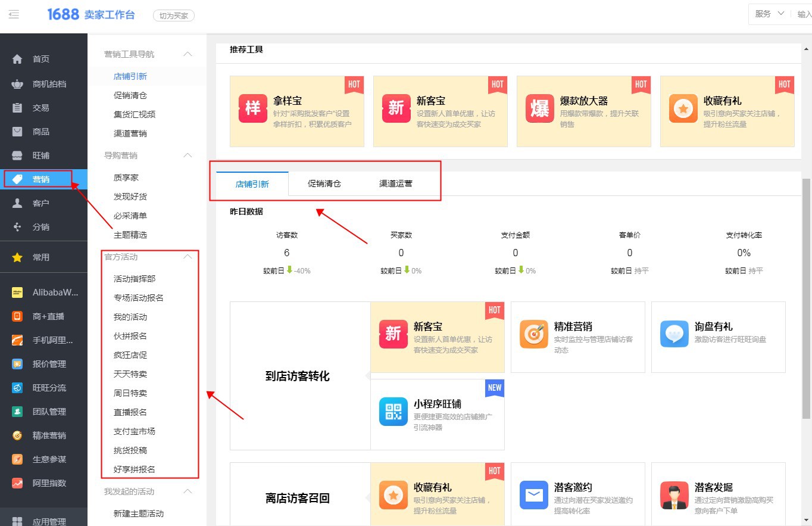
Task: Open the 服务 dropdown in header
Action: pyautogui.click(x=770, y=14)
